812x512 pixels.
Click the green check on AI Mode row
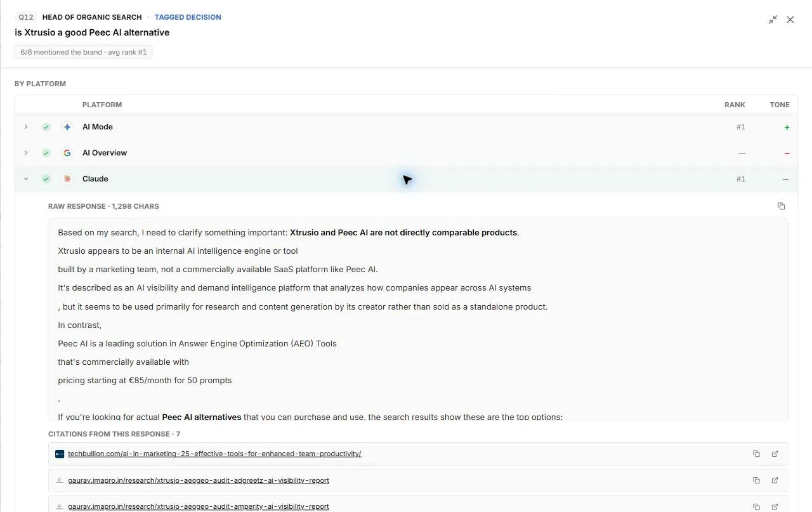click(x=46, y=127)
